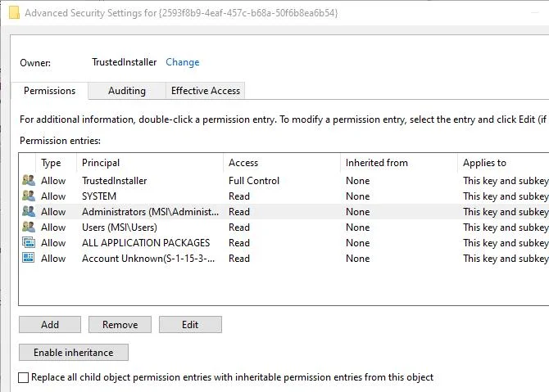Screen dimensions: 549x392
Task: Select the TrustedInstaller Full Control entry
Action: click(x=284, y=180)
